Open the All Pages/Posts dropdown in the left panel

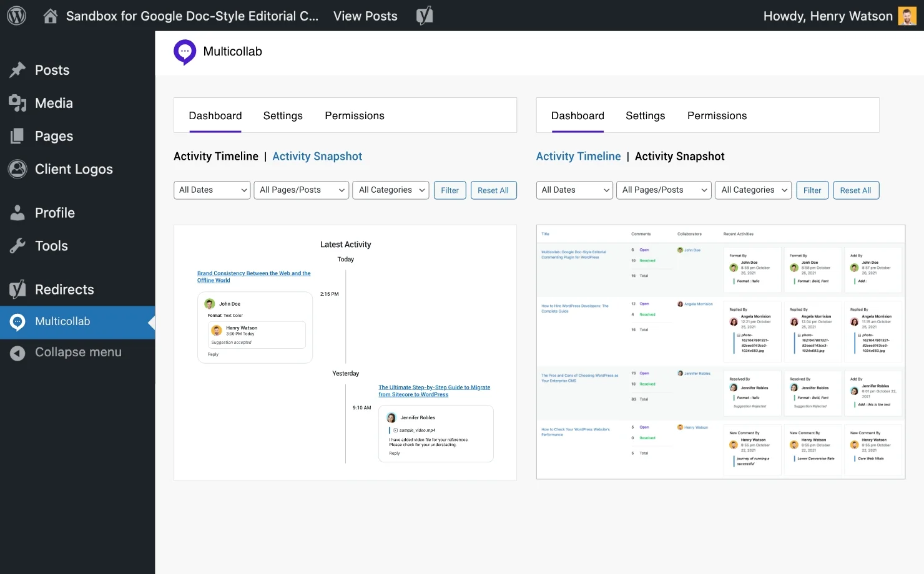click(x=302, y=190)
